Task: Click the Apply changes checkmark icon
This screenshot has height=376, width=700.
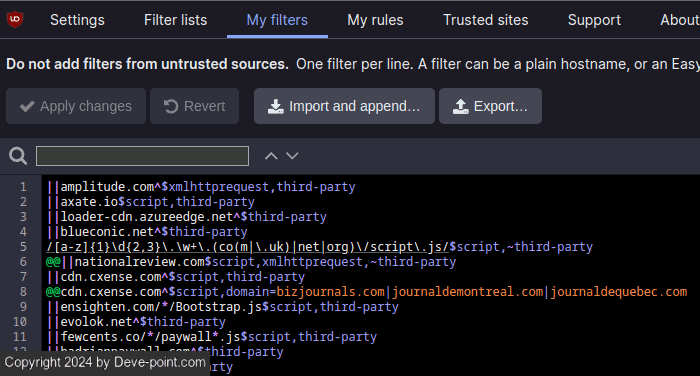Action: pyautogui.click(x=27, y=106)
